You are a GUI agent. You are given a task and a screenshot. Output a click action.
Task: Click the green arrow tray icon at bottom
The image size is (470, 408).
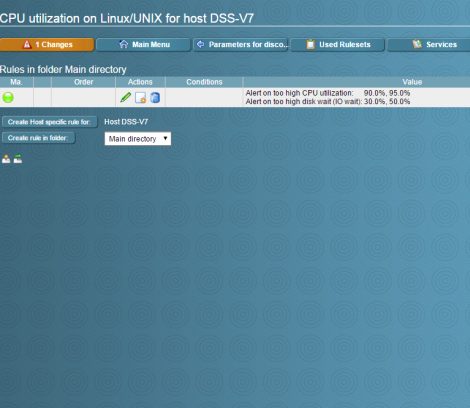point(18,159)
